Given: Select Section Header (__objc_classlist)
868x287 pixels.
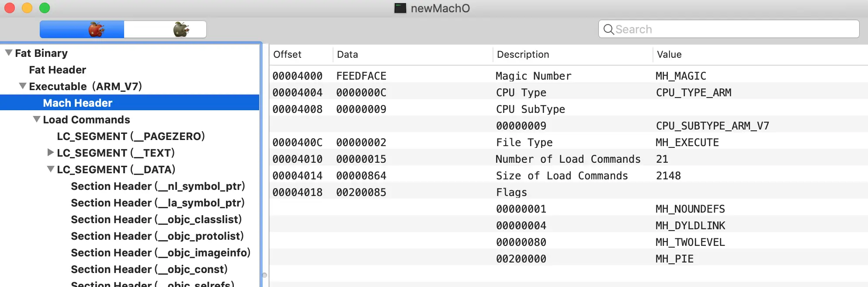Looking at the screenshot, I should pos(156,220).
